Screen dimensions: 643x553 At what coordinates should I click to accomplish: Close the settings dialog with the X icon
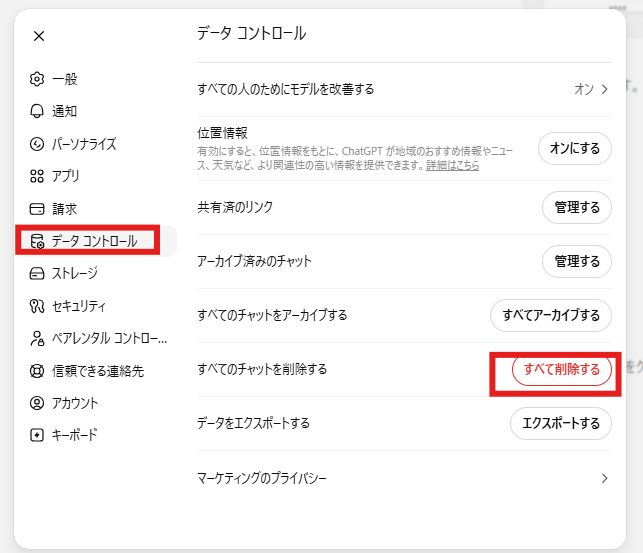(39, 36)
